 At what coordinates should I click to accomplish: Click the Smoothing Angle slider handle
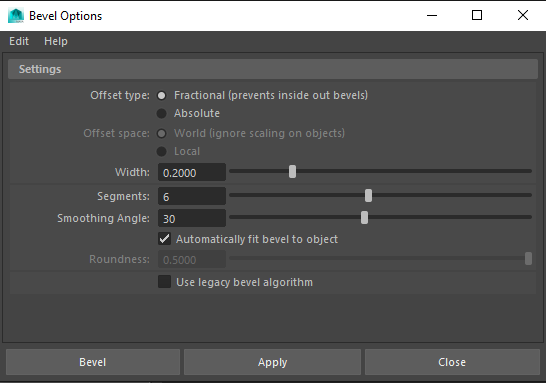(364, 218)
